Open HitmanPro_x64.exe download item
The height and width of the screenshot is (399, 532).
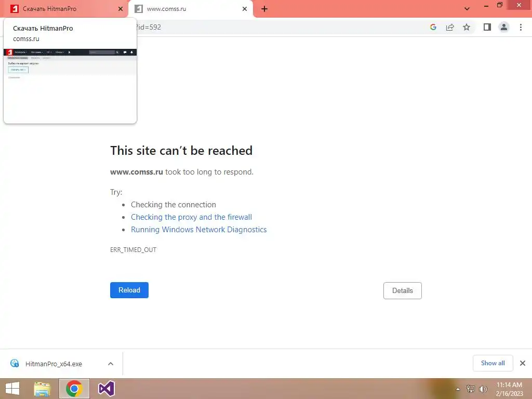tap(54, 364)
